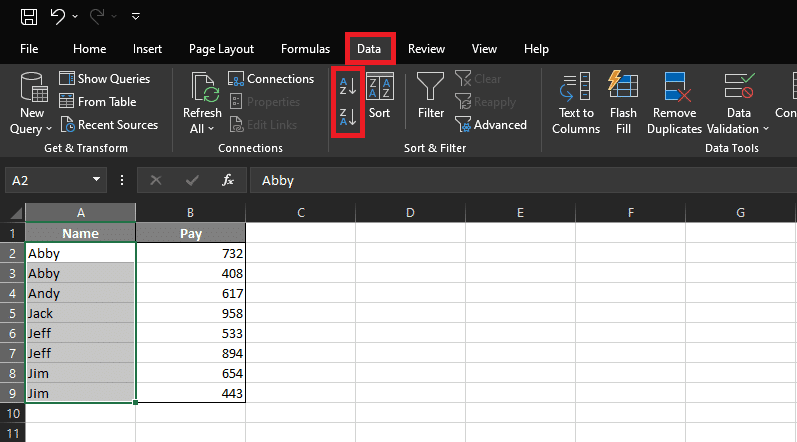Switch to the Formulas ribbon tab
The image size is (797, 442).
tap(305, 48)
